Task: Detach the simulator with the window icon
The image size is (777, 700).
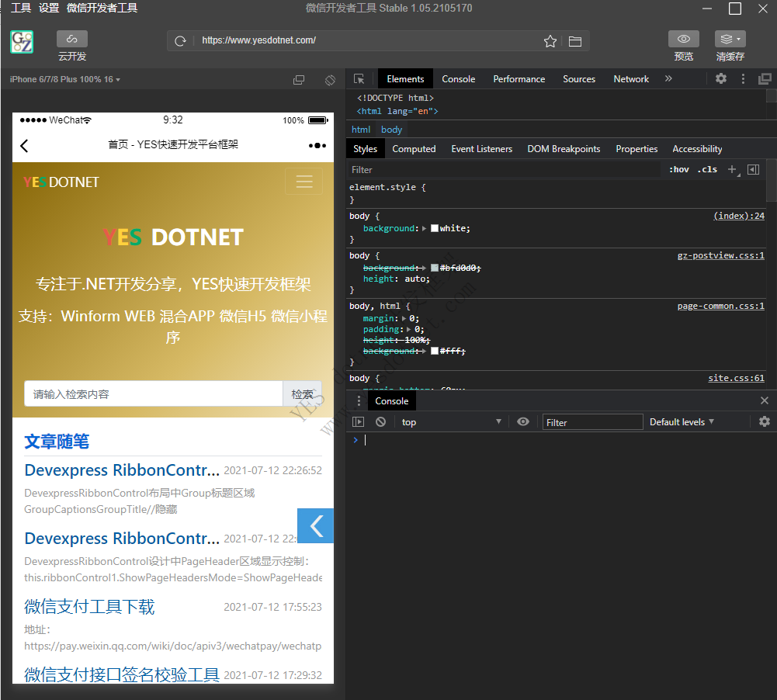Action: coord(299,80)
